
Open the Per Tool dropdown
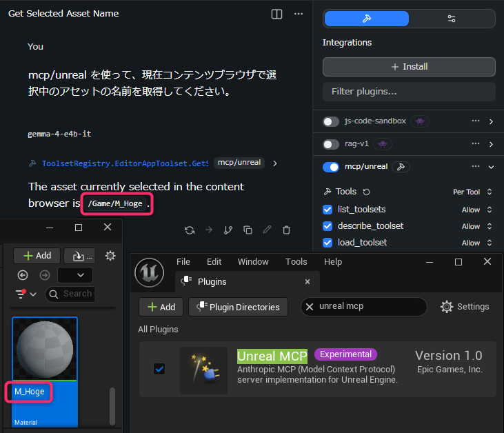point(472,192)
